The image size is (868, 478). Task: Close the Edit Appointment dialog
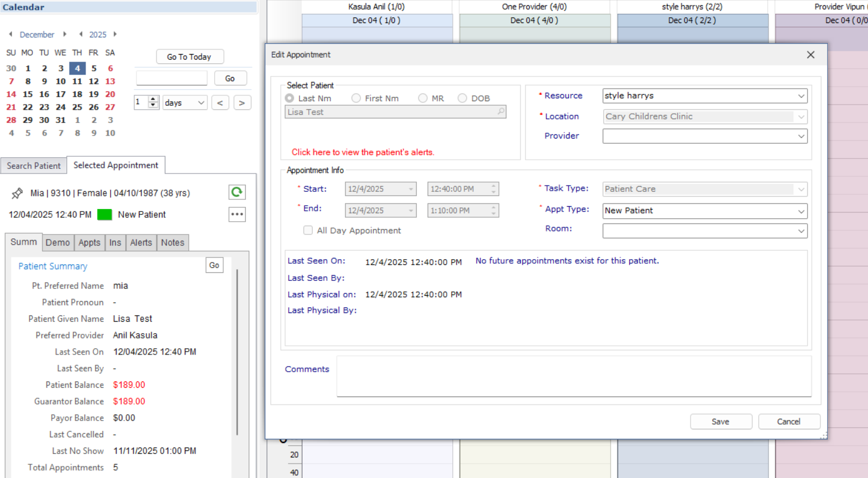(810, 55)
